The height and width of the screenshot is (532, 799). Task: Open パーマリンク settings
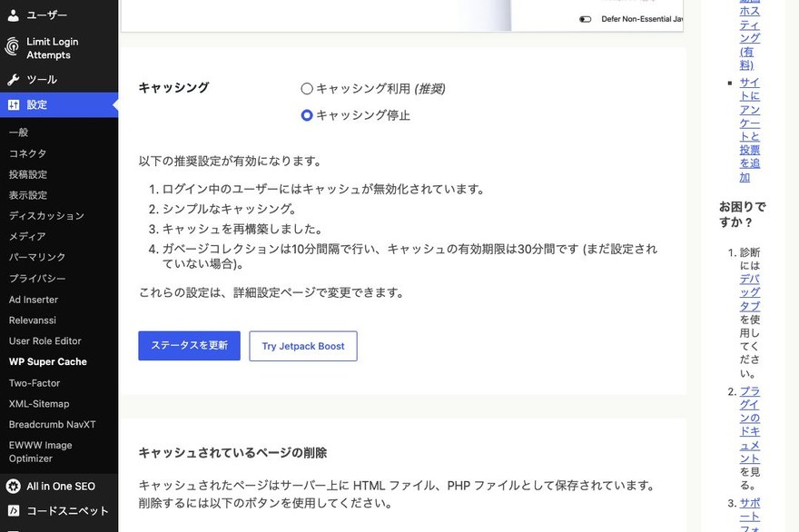coord(37,257)
